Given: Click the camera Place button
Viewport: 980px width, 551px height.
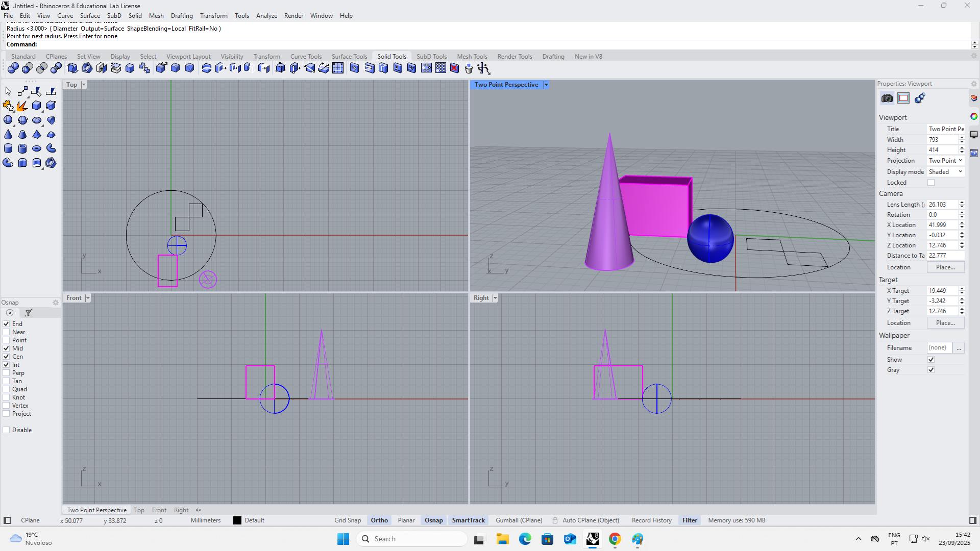Looking at the screenshot, I should click(945, 267).
